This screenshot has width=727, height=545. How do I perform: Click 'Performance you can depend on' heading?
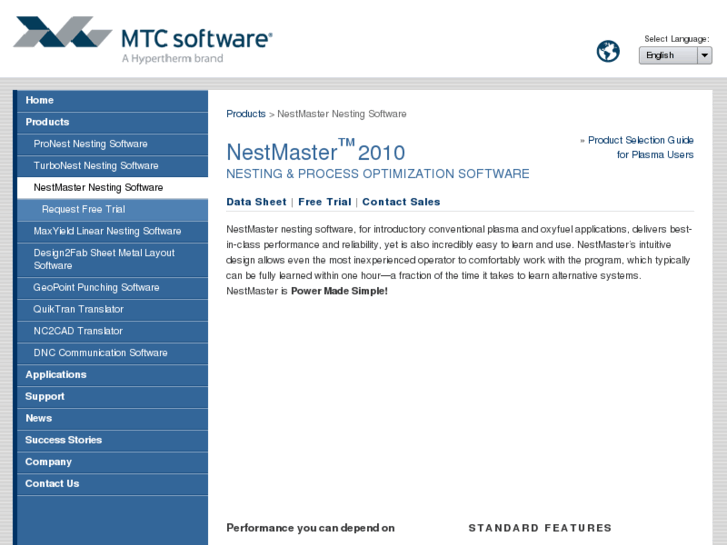tap(310, 528)
